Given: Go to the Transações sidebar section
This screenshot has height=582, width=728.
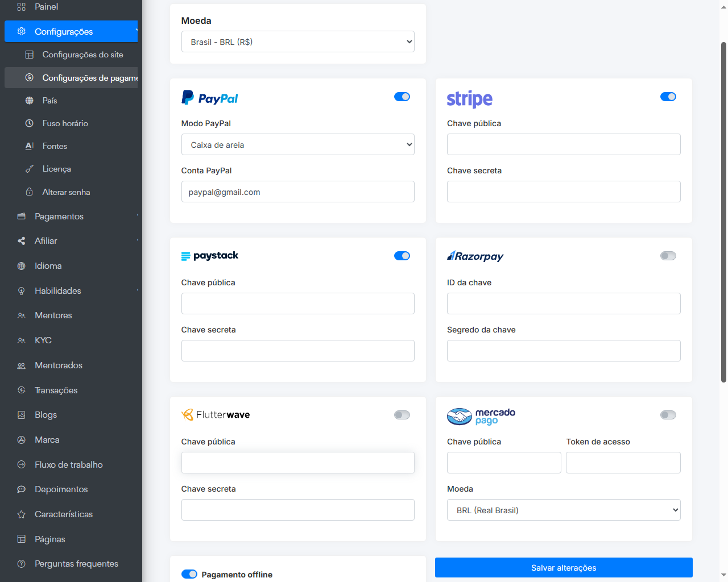Looking at the screenshot, I should [x=56, y=390].
